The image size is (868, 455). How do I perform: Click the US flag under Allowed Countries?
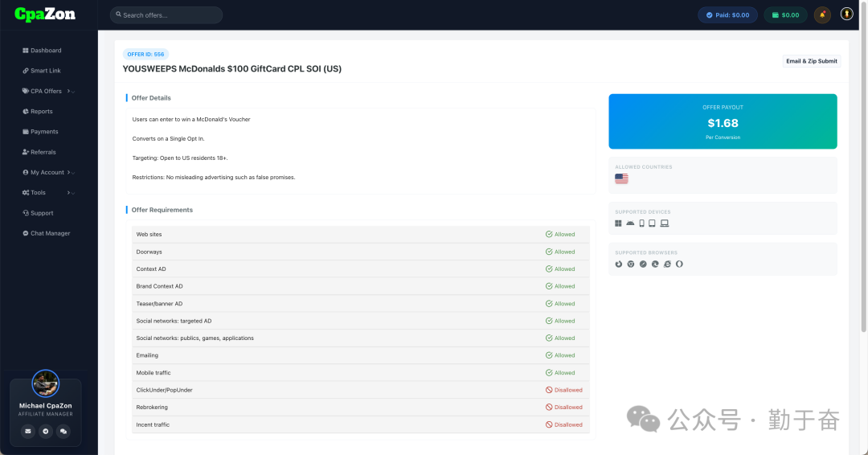pos(621,178)
